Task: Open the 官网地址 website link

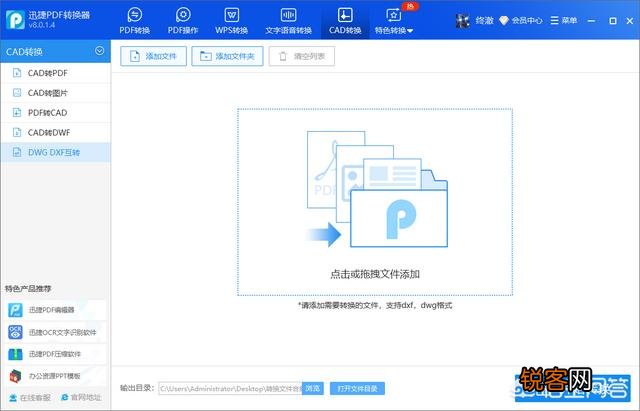Action: tap(81, 397)
